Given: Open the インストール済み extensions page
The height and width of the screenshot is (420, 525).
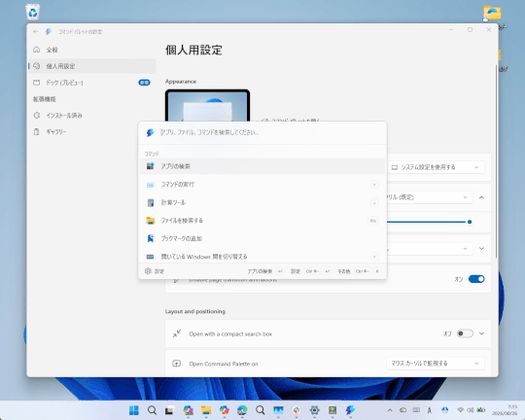Looking at the screenshot, I should click(91, 116).
